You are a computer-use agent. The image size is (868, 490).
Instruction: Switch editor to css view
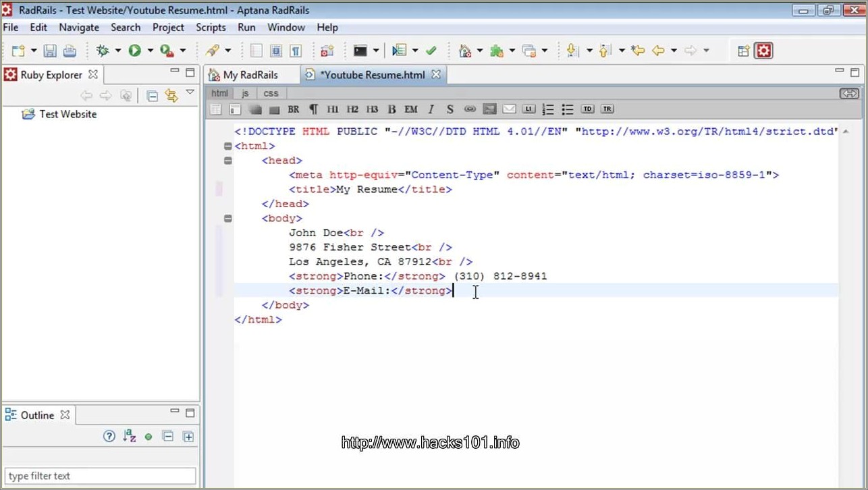[271, 93]
